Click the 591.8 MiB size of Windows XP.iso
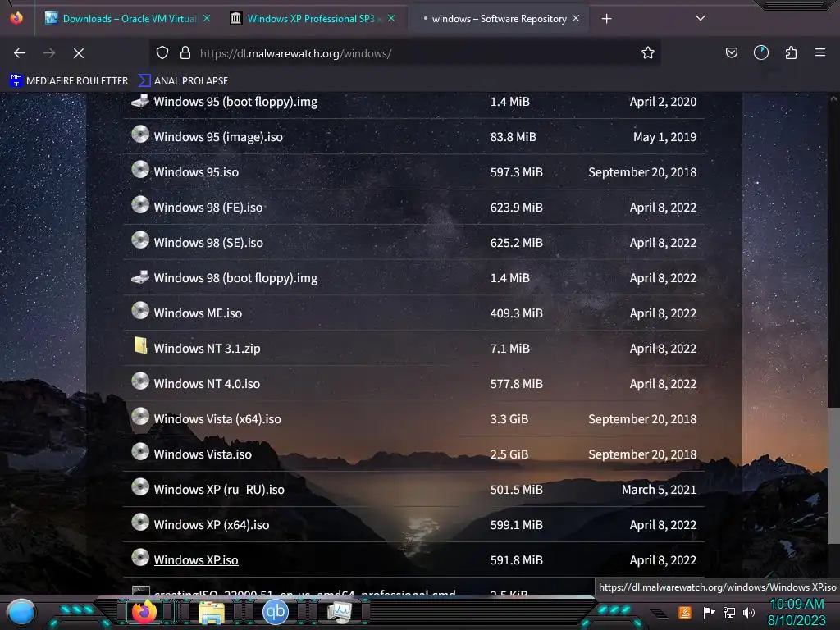This screenshot has height=630, width=840. tap(517, 560)
